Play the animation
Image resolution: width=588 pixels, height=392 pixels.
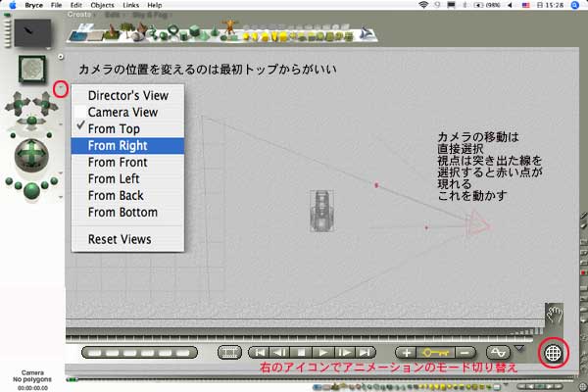click(322, 353)
